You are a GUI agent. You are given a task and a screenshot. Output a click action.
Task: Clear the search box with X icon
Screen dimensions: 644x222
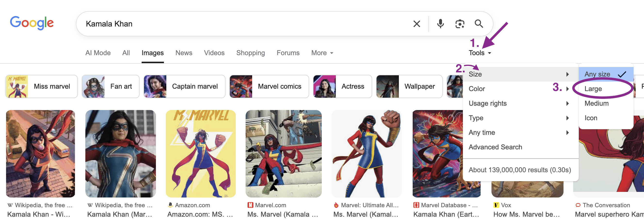click(x=417, y=24)
